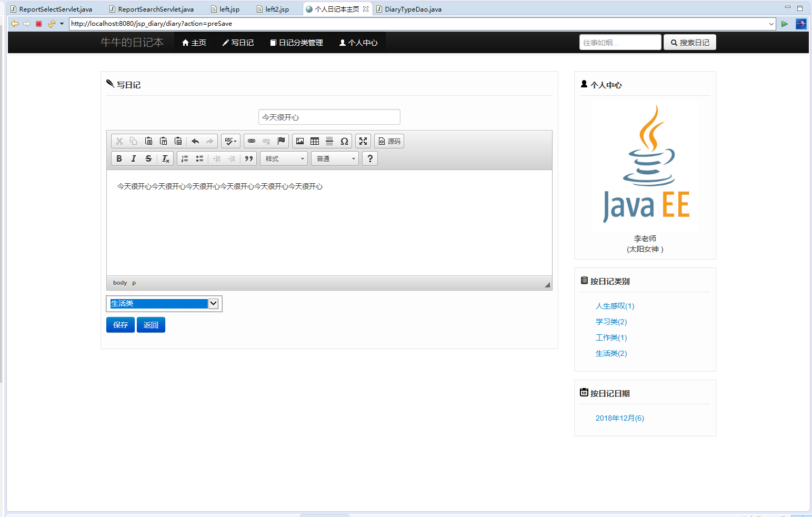812x517 pixels.
Task: Switch to the ReportSelectServlet.java tab
Action: 51,9
